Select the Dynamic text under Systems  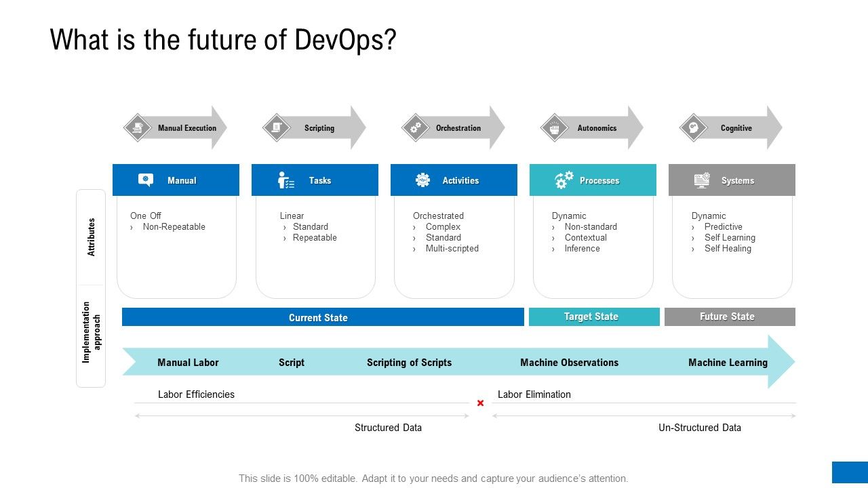click(x=709, y=216)
